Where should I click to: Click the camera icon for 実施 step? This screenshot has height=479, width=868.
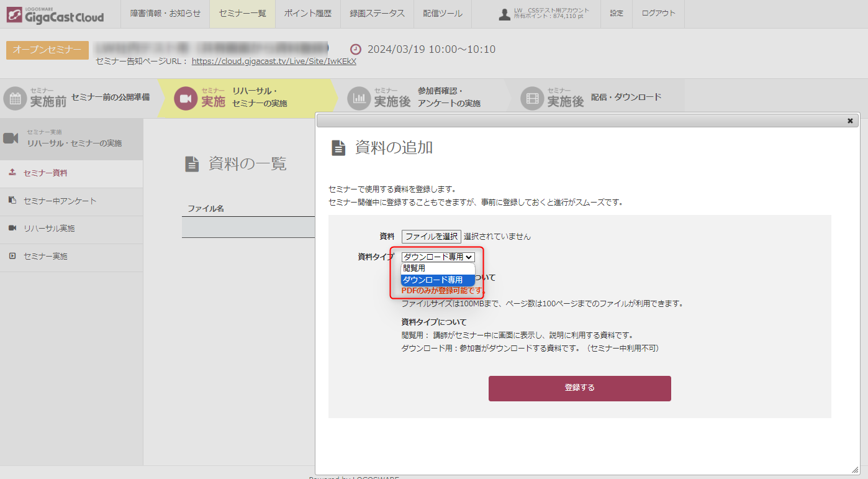click(x=186, y=98)
